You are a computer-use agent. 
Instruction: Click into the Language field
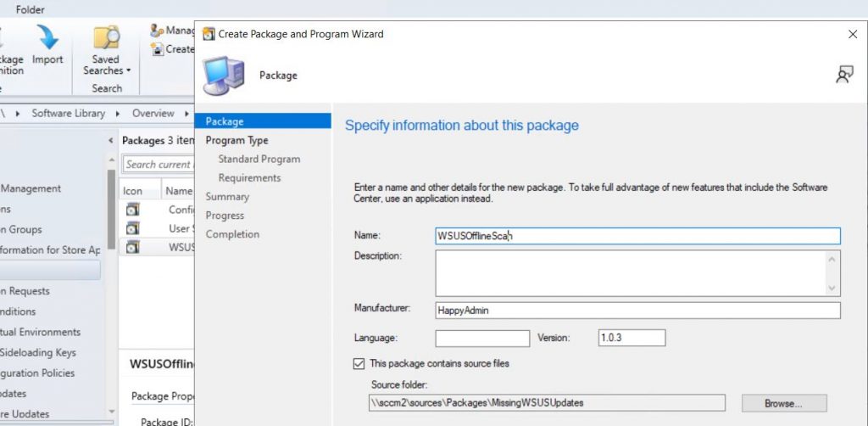click(482, 338)
